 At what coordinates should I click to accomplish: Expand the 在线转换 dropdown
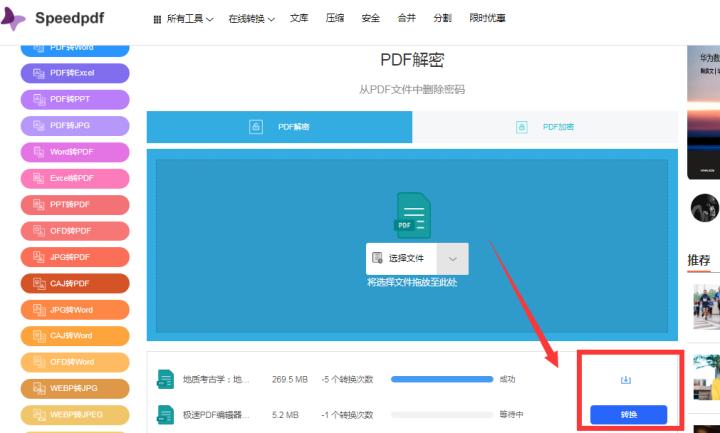[251, 19]
